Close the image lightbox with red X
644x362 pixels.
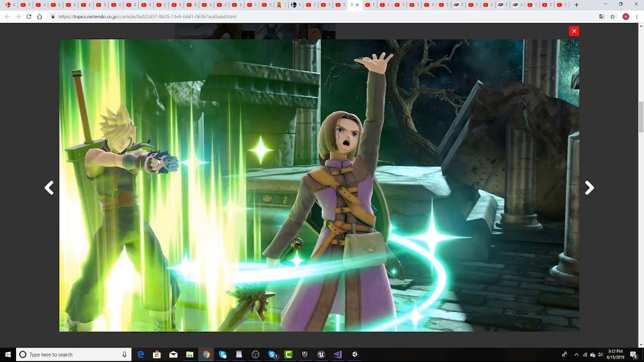pos(574,31)
